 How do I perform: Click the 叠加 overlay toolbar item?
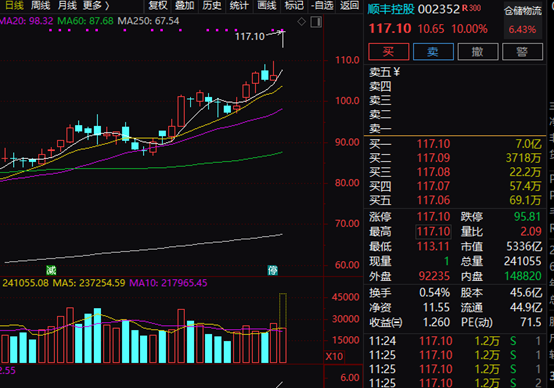[x=184, y=5]
